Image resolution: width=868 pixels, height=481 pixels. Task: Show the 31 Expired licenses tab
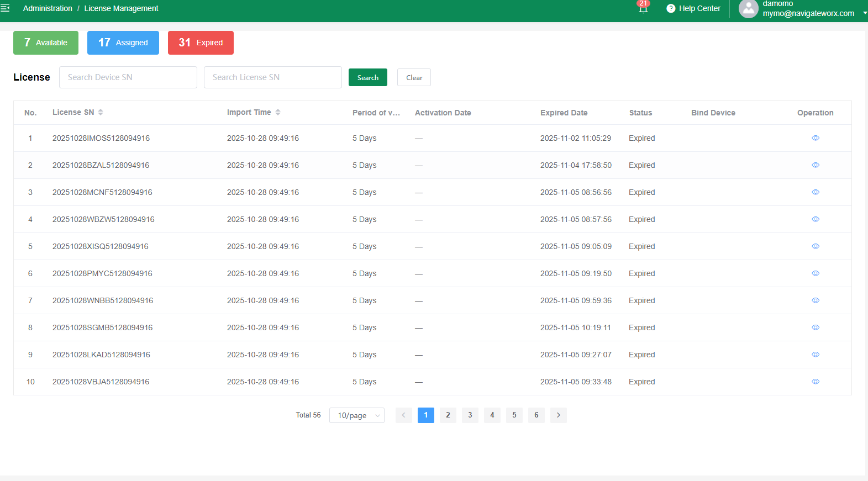coord(201,43)
